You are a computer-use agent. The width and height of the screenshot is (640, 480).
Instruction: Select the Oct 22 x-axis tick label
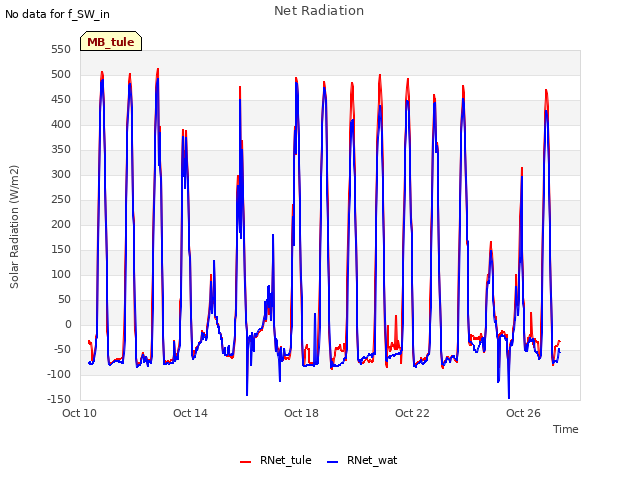(x=413, y=413)
